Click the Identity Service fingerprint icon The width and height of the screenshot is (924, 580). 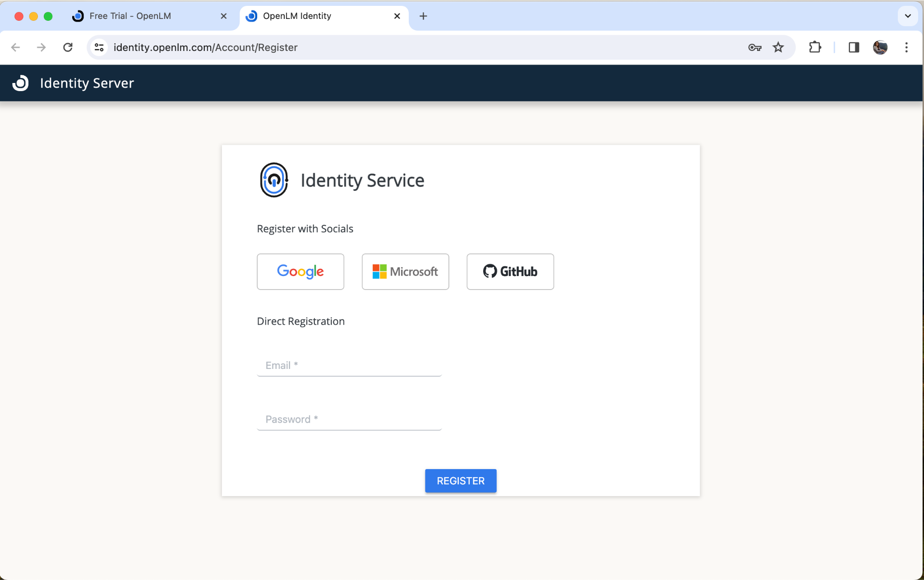[x=274, y=180]
